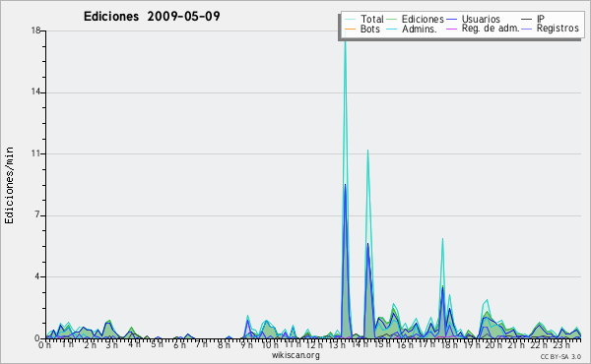Image resolution: width=591 pixels, height=364 pixels.
Task: Click the 'Bots' legend label
Action: coord(370,29)
